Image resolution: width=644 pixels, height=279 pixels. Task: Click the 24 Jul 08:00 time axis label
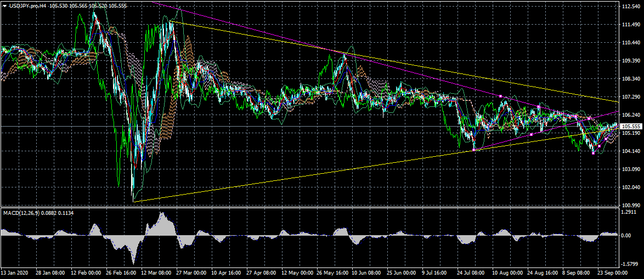pyautogui.click(x=469, y=272)
